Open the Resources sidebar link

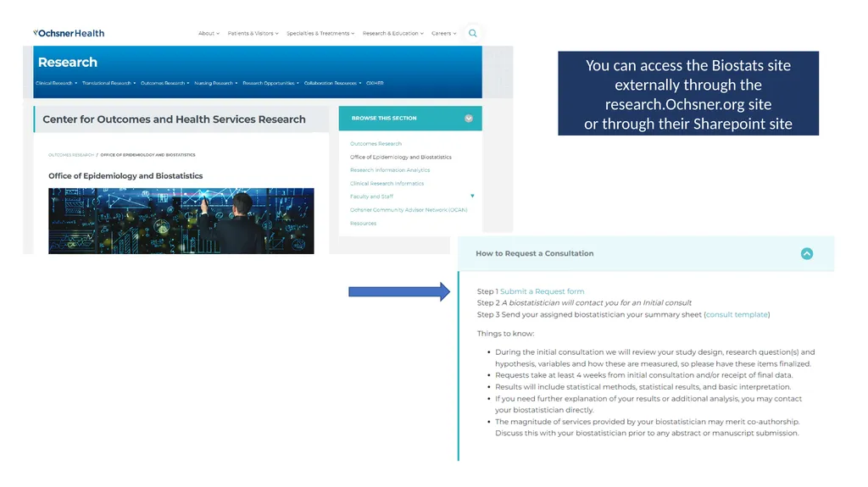pyautogui.click(x=363, y=223)
